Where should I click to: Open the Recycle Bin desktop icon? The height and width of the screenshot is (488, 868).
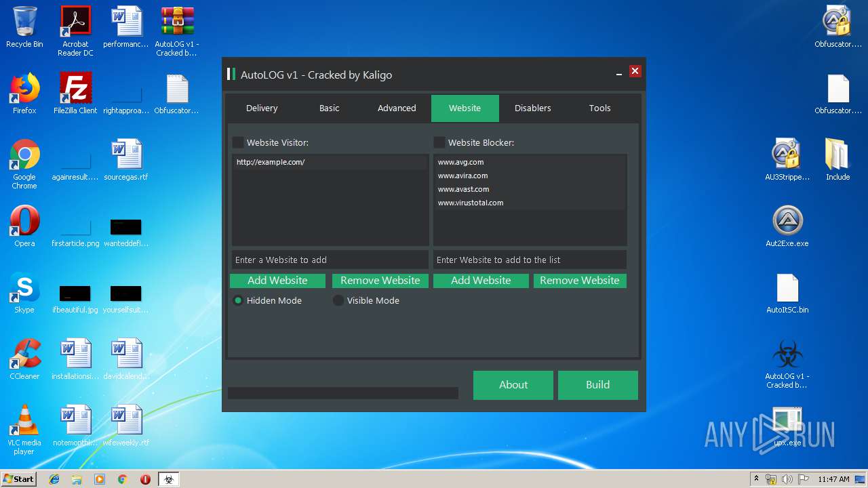(x=24, y=28)
